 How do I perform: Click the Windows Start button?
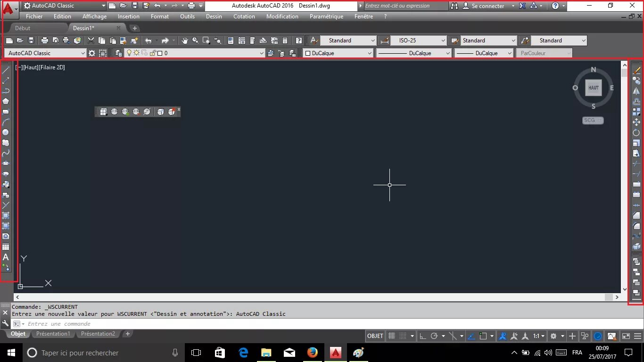coord(11,353)
